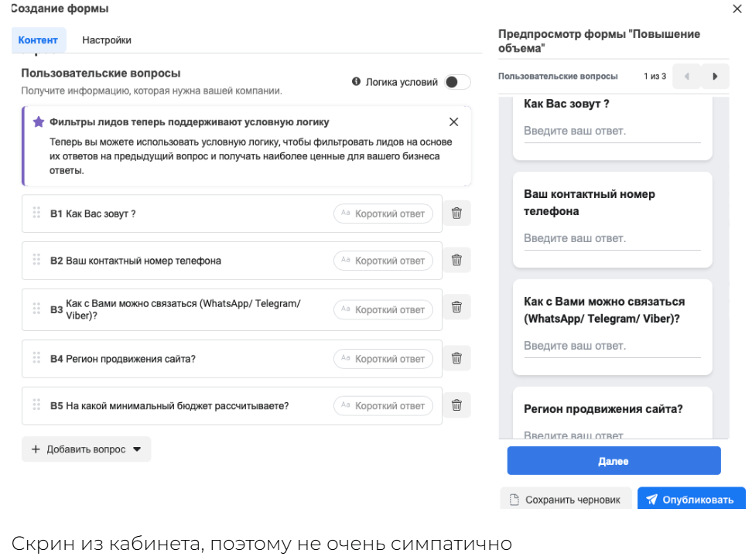The height and width of the screenshot is (560, 752).
Task: Save draft with Сохранить черновик
Action: (566, 500)
